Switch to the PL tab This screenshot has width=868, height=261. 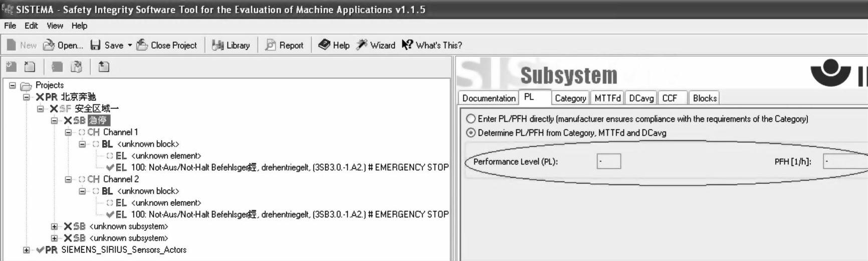coord(534,97)
